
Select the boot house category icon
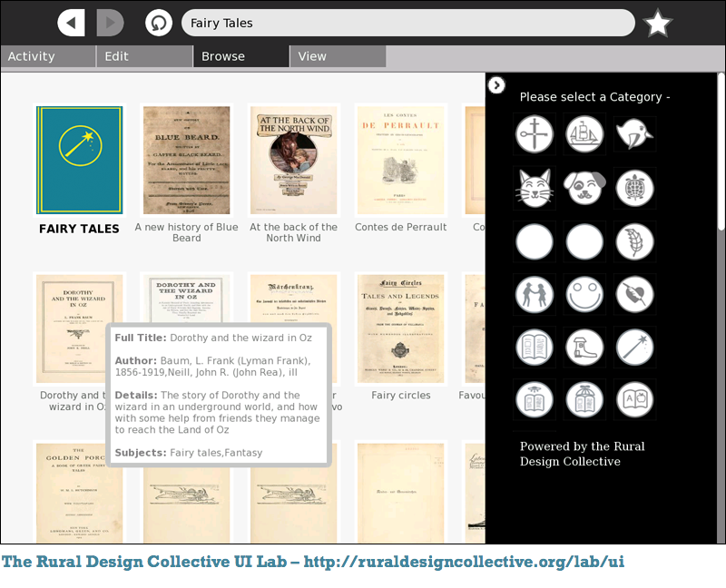(585, 347)
